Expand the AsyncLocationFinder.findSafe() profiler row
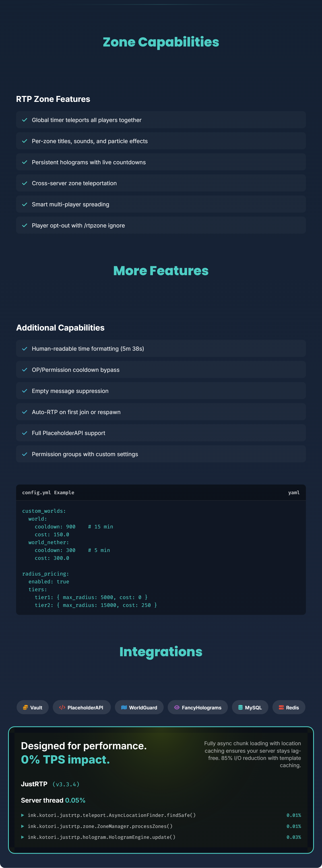Viewport: 322px width, 868px height. point(23,815)
